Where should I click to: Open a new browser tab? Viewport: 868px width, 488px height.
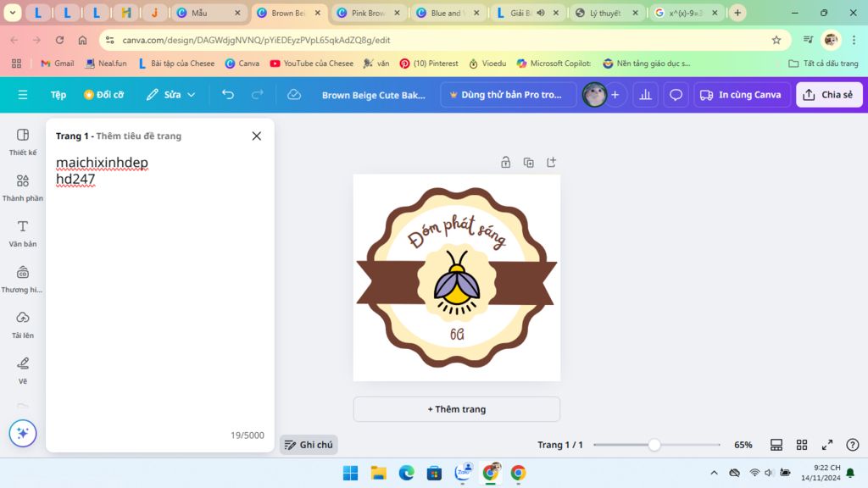[x=737, y=13]
